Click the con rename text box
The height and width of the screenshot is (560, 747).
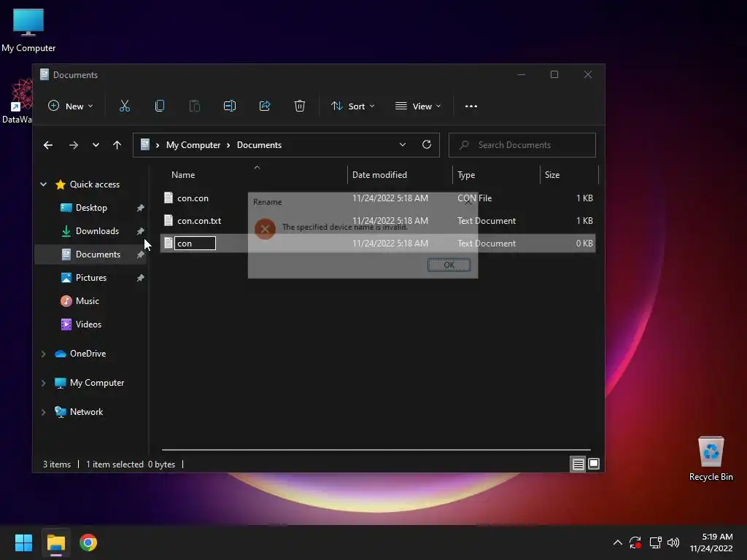coord(195,244)
